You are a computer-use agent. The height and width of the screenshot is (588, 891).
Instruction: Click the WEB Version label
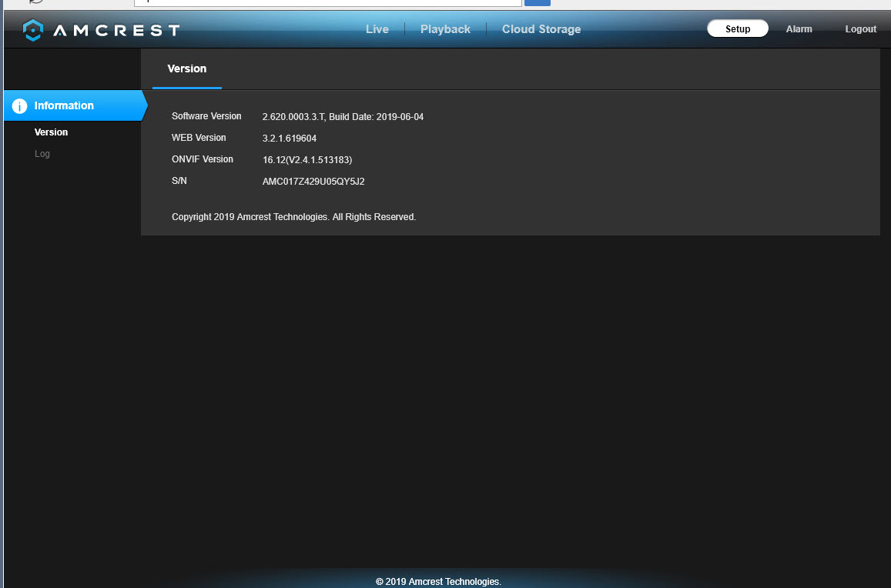point(199,138)
